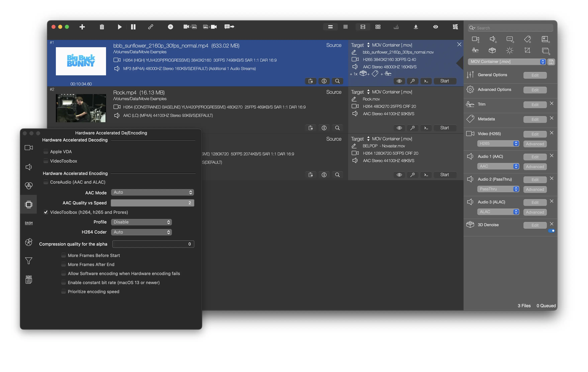588x372 pixels.
Task: Uncheck VideoToolbox (h264, h265 and Prores)
Action: pos(46,212)
